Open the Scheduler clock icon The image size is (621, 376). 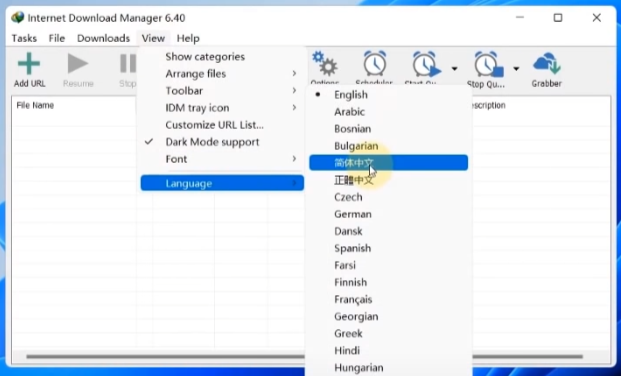click(x=375, y=63)
